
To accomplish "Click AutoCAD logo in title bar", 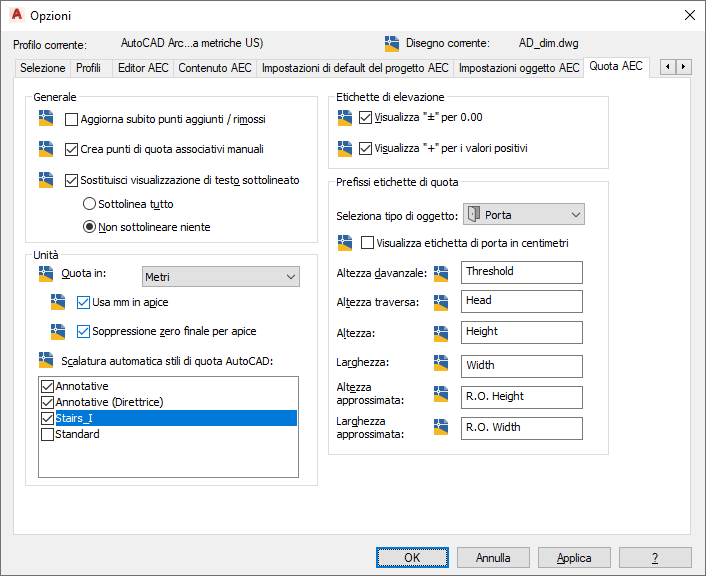I will pyautogui.click(x=17, y=15).
